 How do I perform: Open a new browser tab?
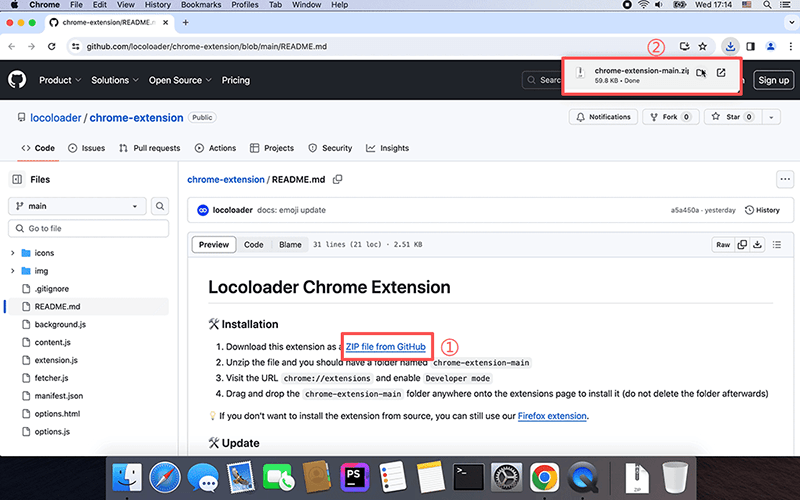186,22
